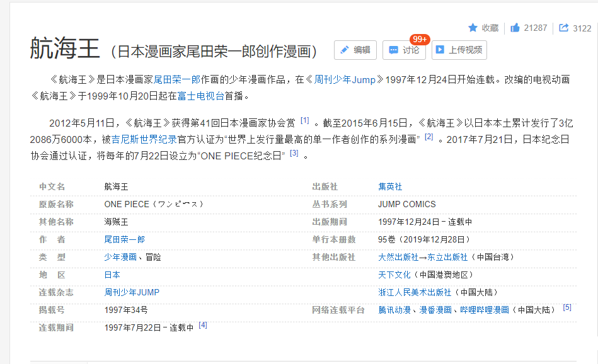Open the 尾田荣一郎 link in the intro paragraph
The width and height of the screenshot is (598, 364).
point(177,79)
